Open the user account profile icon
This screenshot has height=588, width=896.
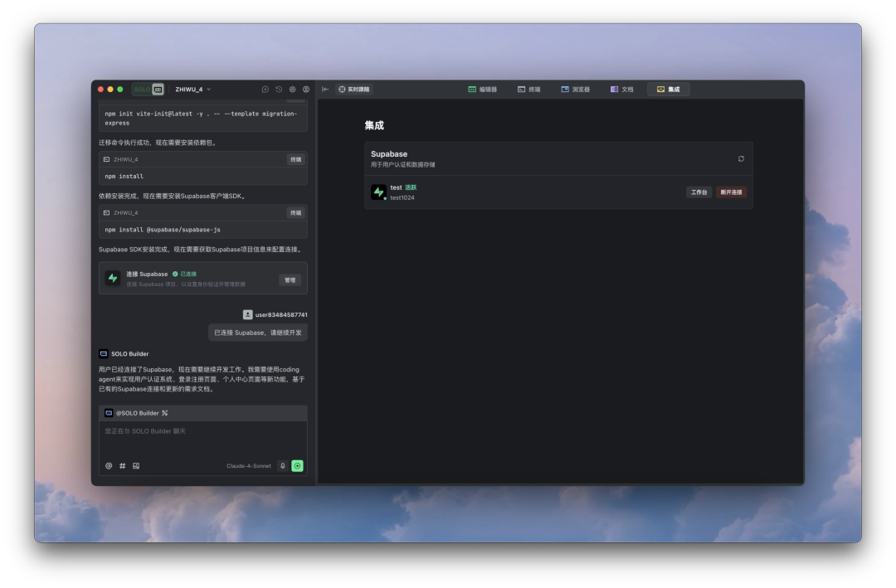[x=306, y=89]
